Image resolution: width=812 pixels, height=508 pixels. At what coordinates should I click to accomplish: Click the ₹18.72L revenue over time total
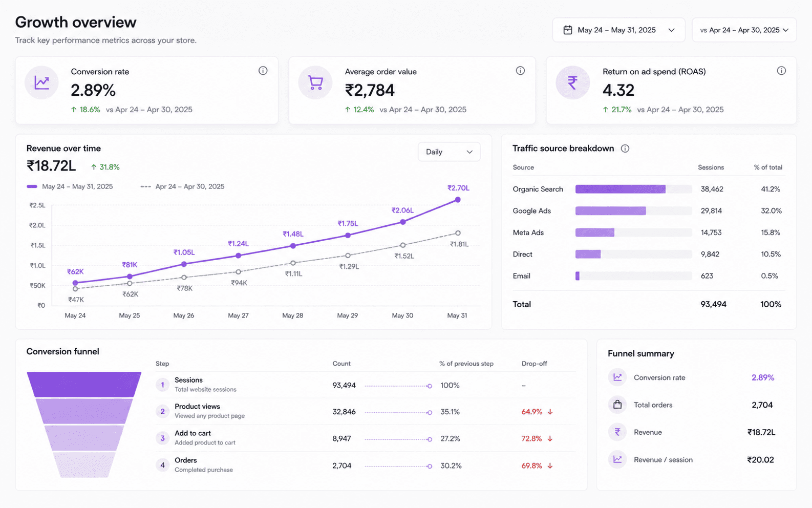(x=51, y=166)
